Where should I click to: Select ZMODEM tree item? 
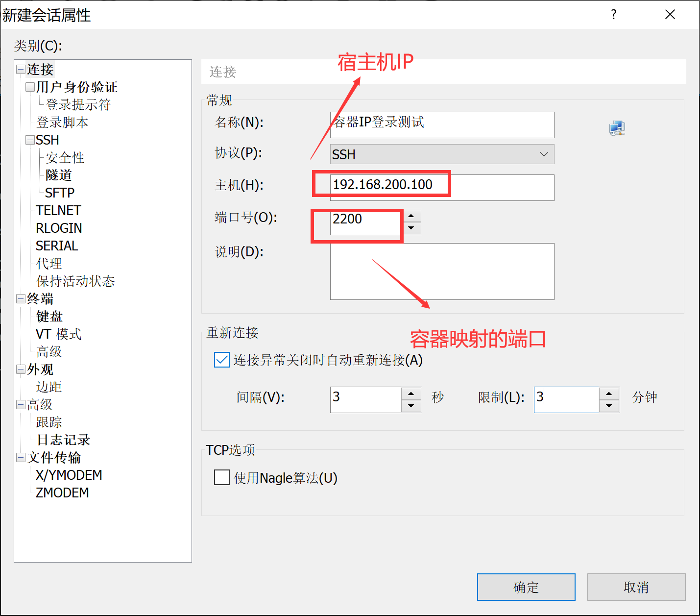(62, 493)
